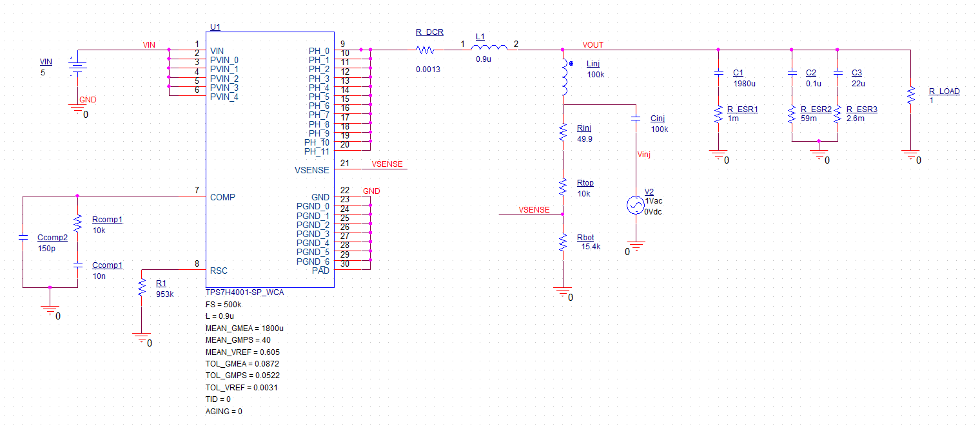Select the FS = 500k parameter text
Viewport: 980px width, 429px height.
(222, 303)
